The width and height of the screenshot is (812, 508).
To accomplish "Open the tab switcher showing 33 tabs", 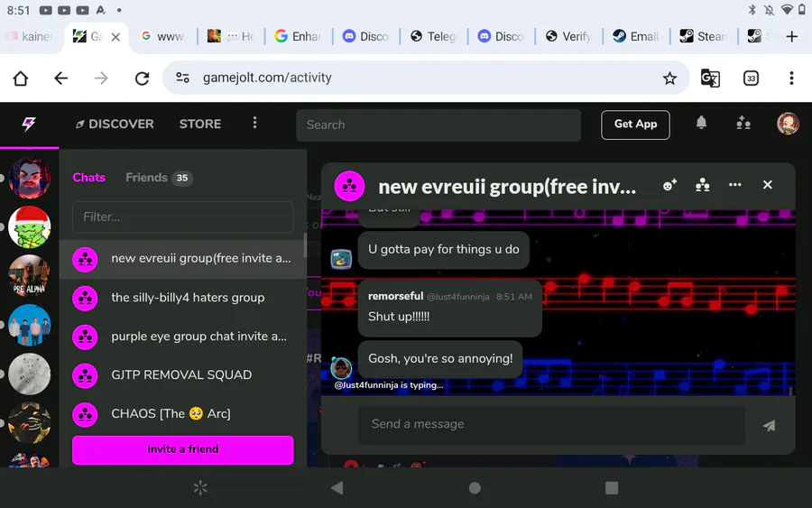I will coord(751,79).
